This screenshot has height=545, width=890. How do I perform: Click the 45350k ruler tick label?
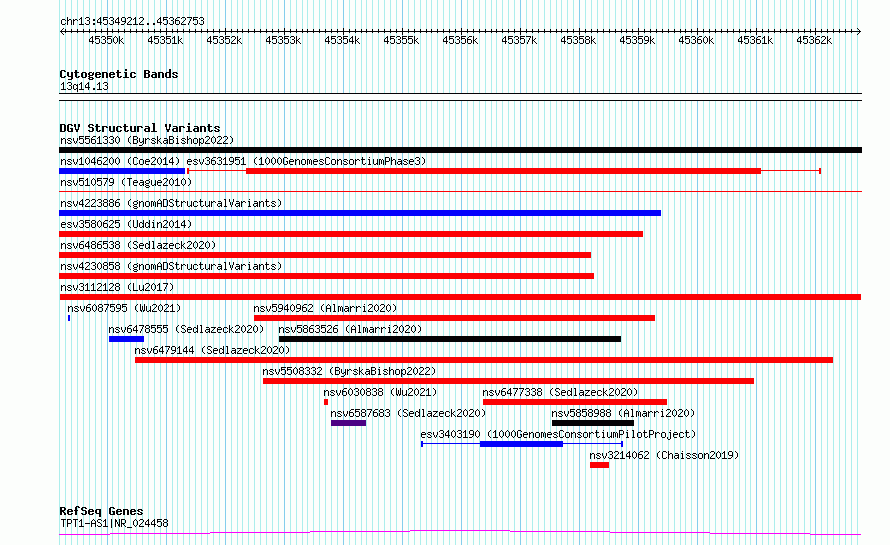[106, 40]
